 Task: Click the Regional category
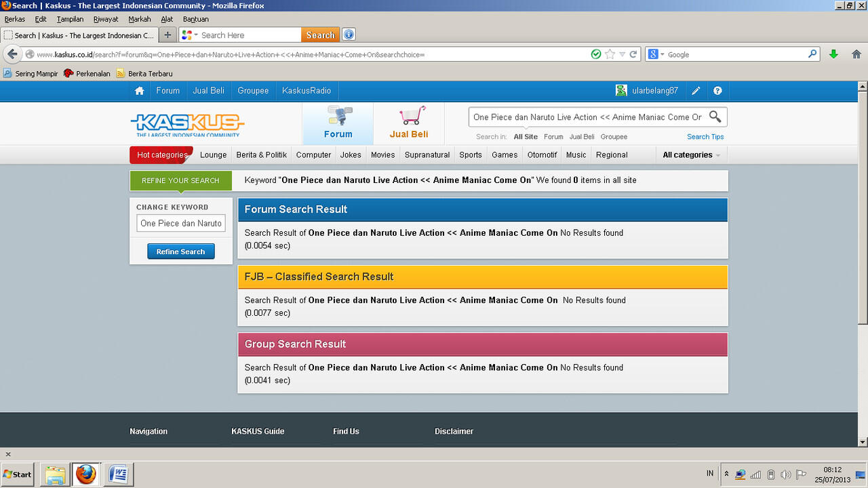pos(612,155)
